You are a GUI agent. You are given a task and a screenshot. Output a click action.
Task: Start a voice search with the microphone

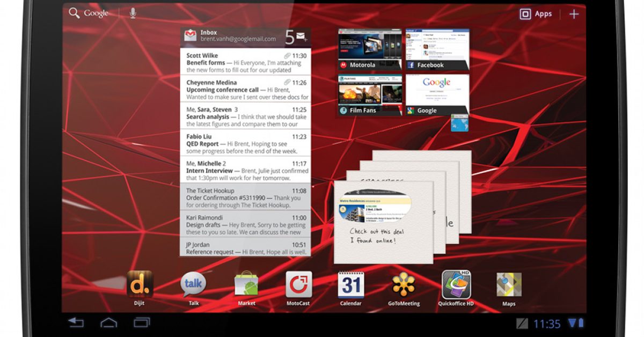[x=133, y=13]
